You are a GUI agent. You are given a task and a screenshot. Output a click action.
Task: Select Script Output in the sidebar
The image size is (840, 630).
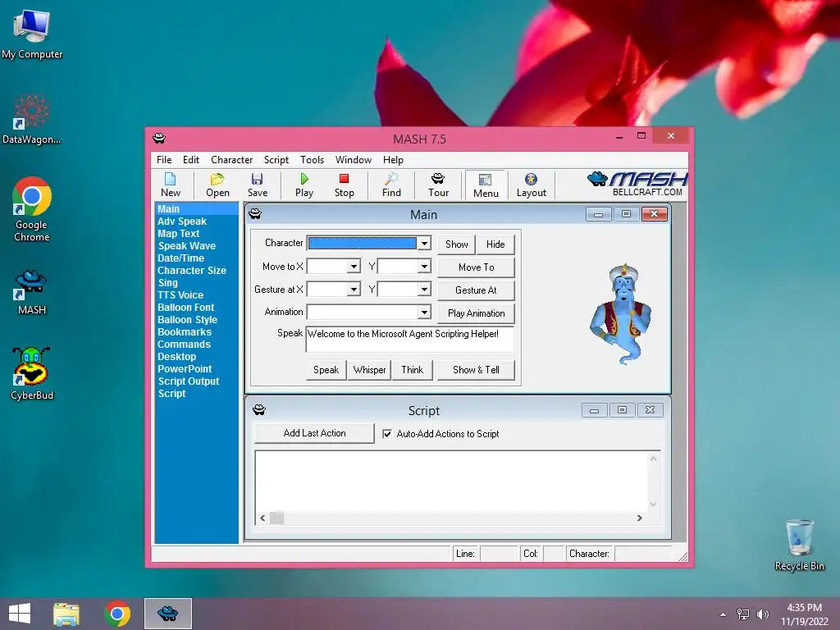click(189, 381)
